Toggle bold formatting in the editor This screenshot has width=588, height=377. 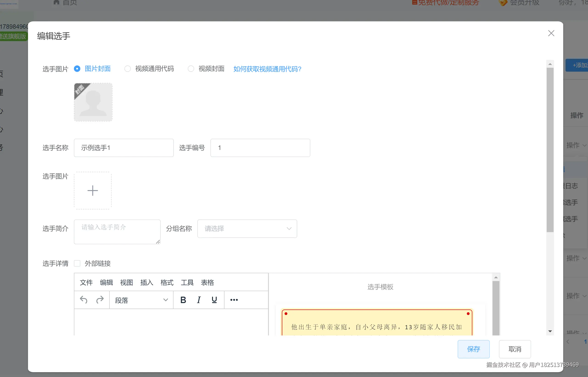coord(183,300)
